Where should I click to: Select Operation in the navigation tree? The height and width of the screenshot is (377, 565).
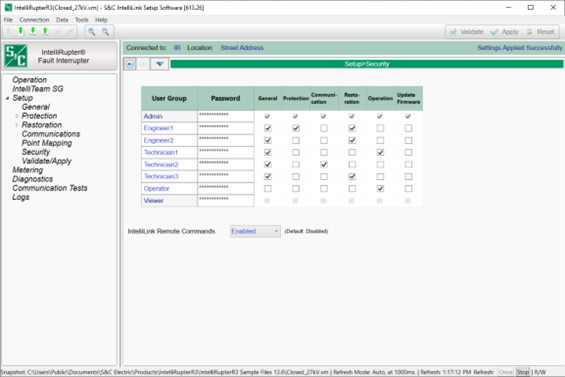[30, 80]
